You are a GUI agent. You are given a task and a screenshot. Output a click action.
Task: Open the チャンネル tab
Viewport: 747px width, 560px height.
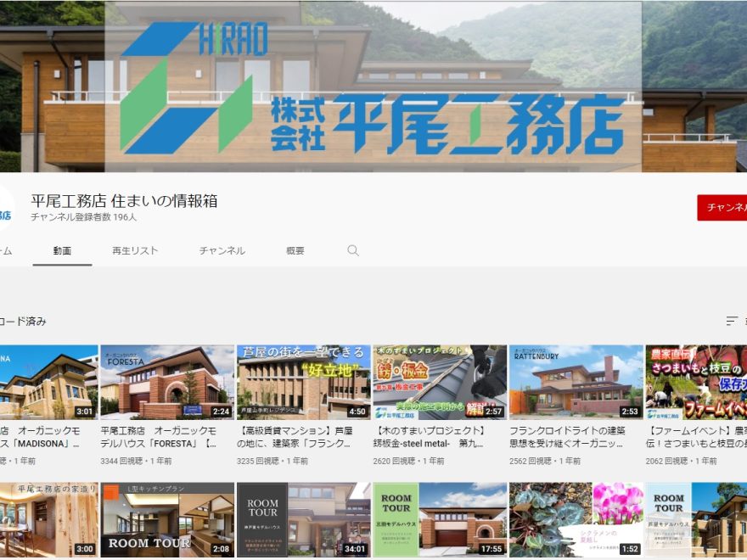tap(222, 250)
